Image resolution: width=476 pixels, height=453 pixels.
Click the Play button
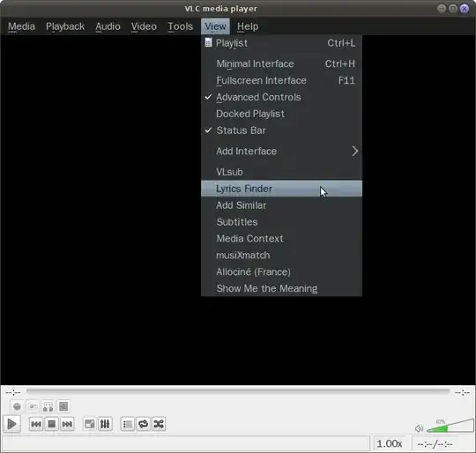11,424
